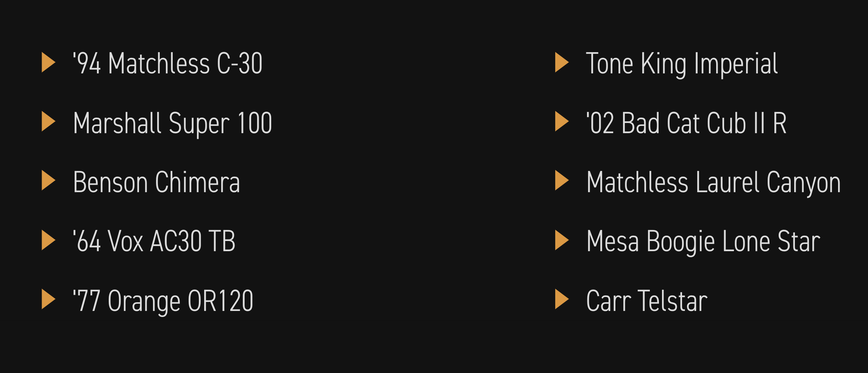
Task: Click the Carr Telstar label
Action: pyautogui.click(x=647, y=301)
